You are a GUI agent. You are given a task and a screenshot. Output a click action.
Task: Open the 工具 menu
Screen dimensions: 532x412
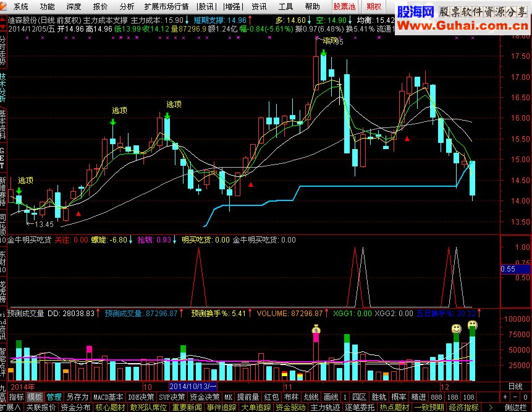(285, 6)
